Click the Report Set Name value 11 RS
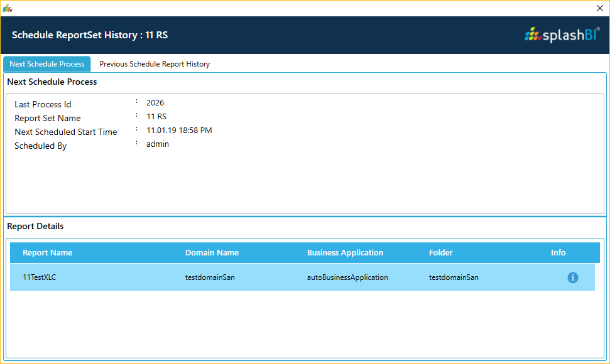 click(156, 117)
